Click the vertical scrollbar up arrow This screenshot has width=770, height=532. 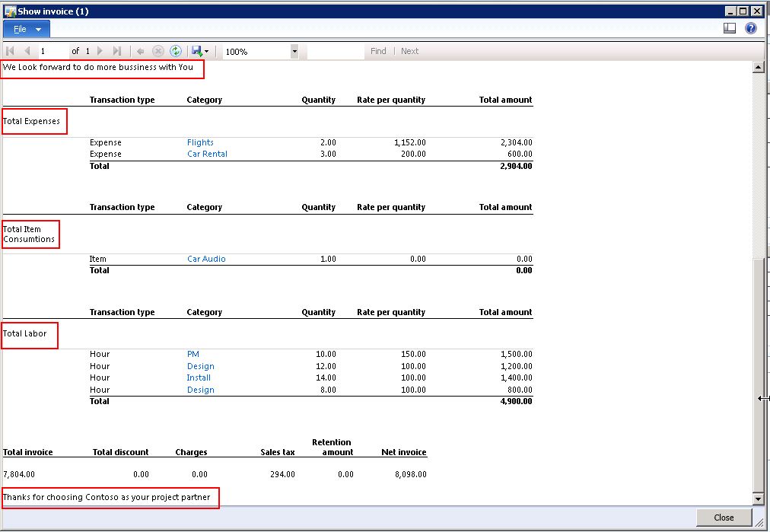click(x=758, y=67)
